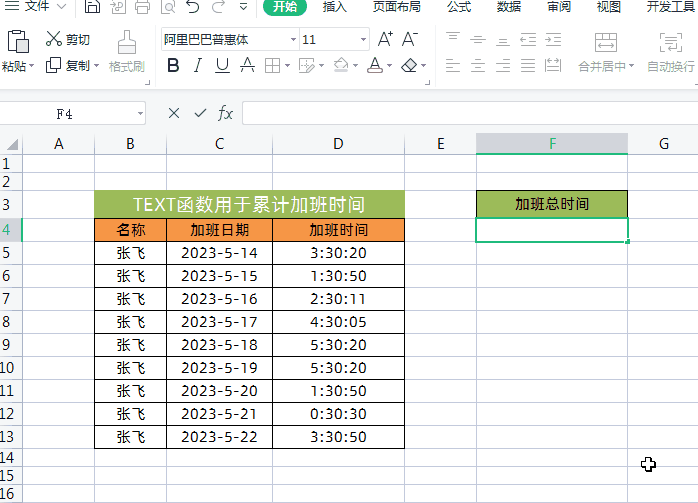Click the formula bar confirm checkmark

pos(200,114)
